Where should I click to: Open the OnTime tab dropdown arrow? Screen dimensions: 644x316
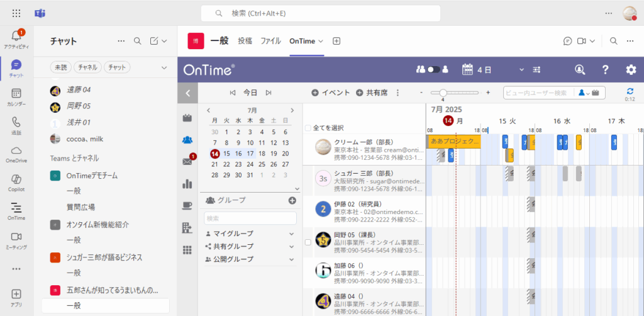tap(321, 41)
